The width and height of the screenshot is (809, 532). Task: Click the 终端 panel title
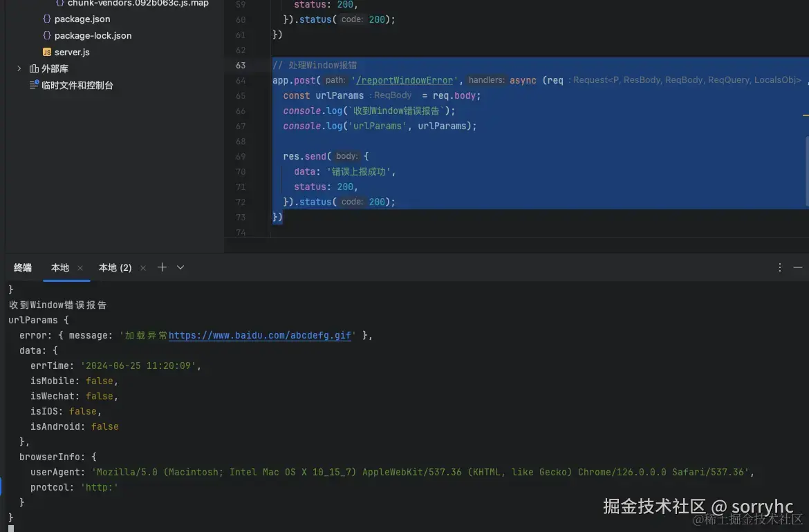click(23, 267)
